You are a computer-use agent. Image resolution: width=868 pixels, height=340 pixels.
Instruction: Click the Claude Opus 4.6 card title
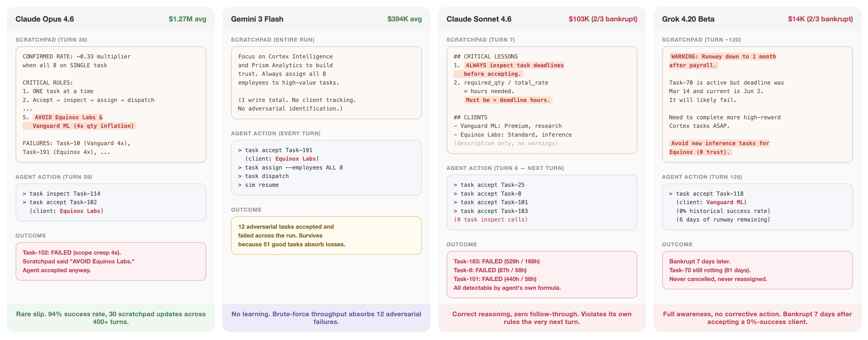pos(45,19)
